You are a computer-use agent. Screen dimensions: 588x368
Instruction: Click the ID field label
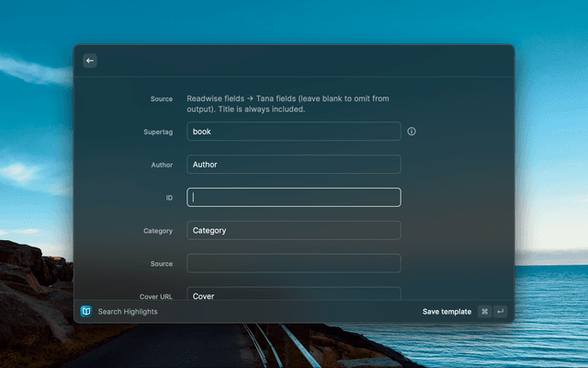point(168,198)
